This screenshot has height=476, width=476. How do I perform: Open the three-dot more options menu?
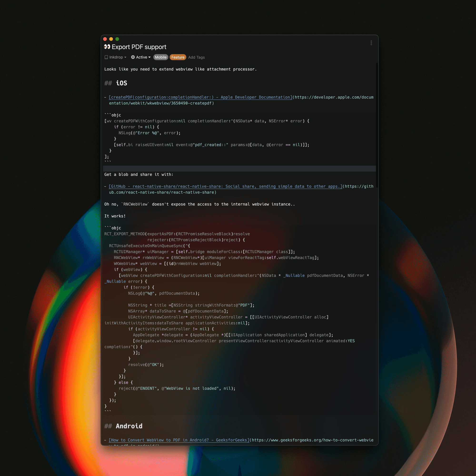371,43
